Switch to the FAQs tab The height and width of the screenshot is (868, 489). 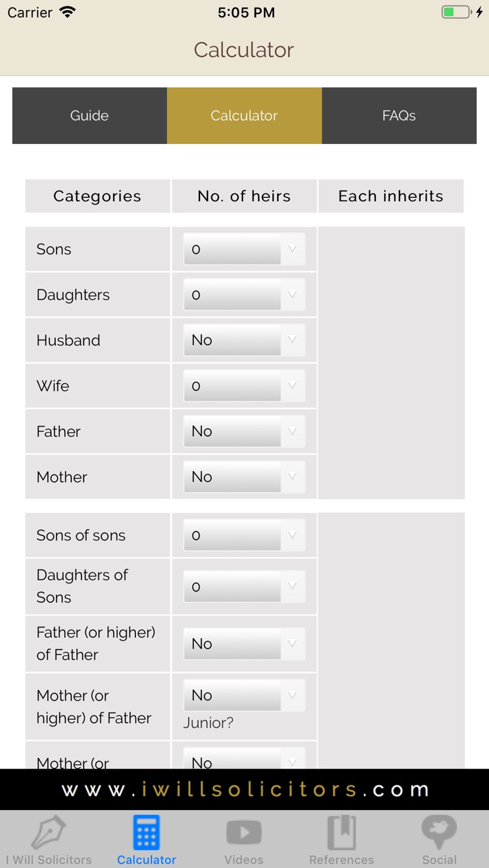399,116
